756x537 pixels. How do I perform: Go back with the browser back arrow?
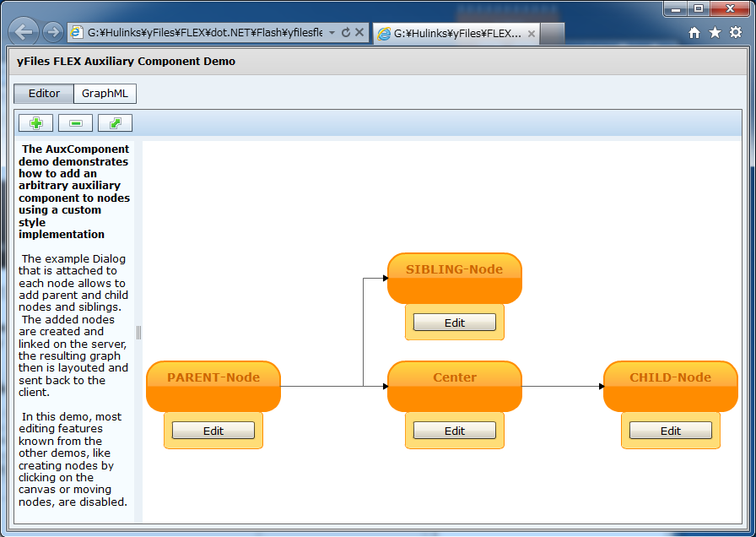[x=24, y=32]
